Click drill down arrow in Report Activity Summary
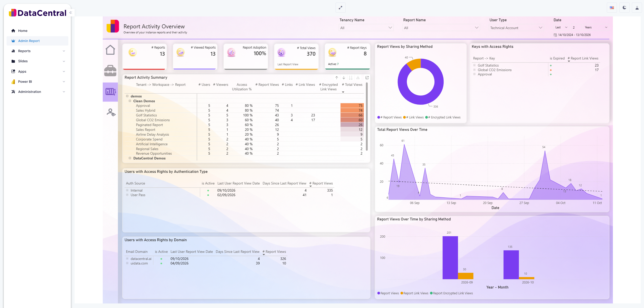This screenshot has width=644, height=308. [x=344, y=78]
